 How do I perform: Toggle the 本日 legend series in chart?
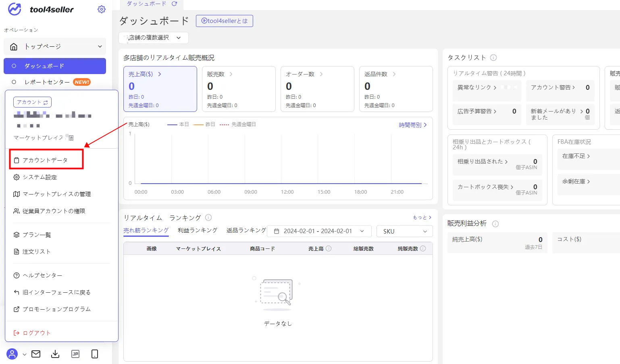pos(178,124)
